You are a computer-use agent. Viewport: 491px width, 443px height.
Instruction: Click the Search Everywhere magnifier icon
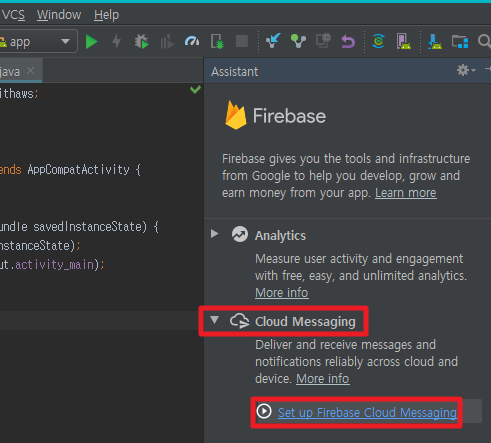click(484, 42)
